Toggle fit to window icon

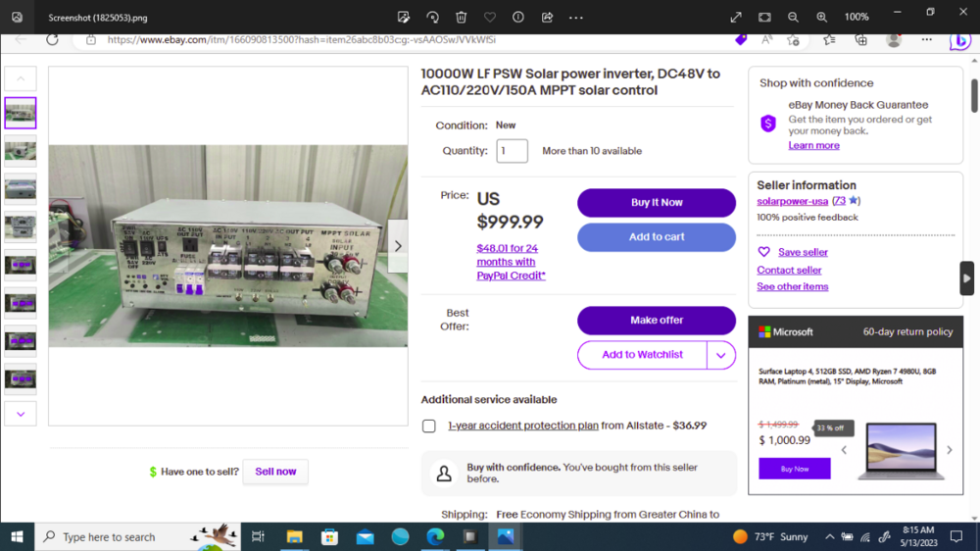(764, 18)
